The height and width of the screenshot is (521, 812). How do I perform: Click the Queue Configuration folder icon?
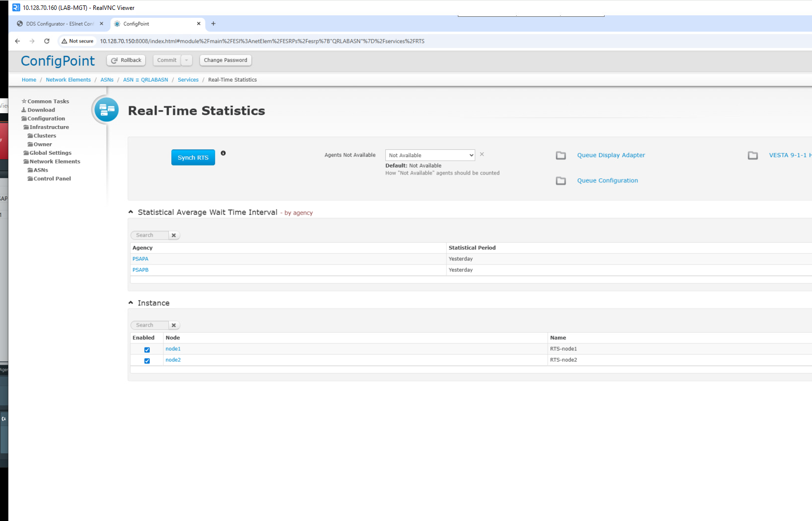561,180
